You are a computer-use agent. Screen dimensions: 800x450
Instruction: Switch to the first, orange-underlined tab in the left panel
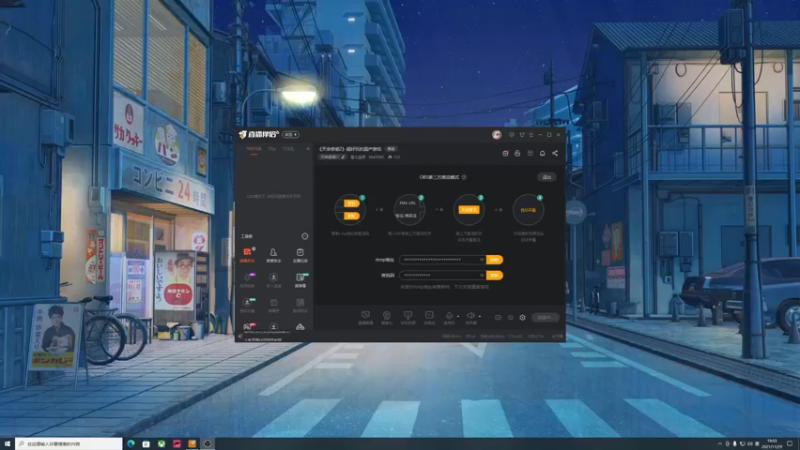(x=254, y=149)
